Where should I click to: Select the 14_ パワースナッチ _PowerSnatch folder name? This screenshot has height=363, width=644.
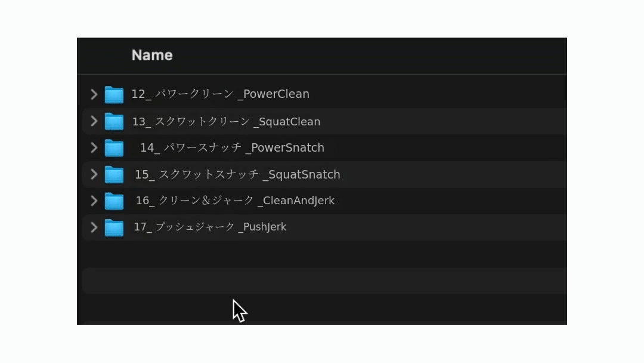(x=232, y=147)
